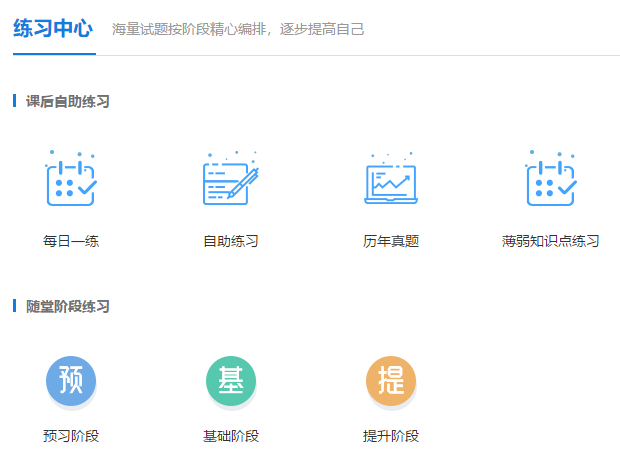Open the 历年真题 label link

391,241
